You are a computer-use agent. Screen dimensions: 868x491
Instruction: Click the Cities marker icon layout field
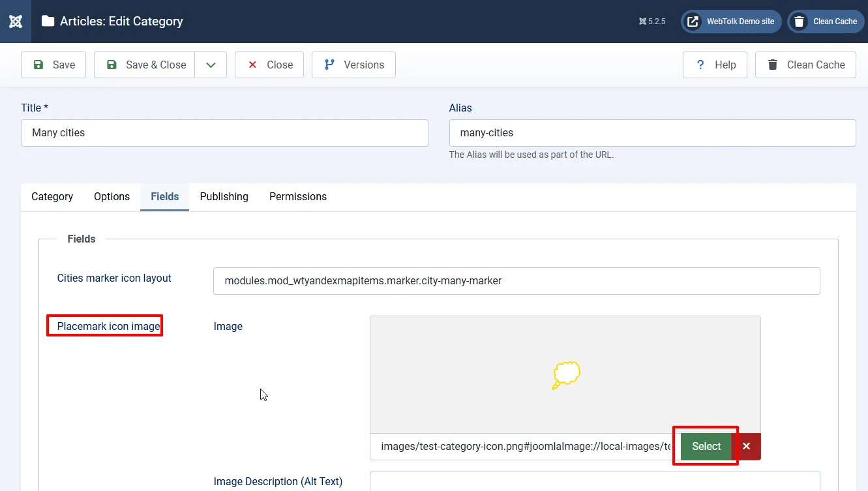[516, 281]
